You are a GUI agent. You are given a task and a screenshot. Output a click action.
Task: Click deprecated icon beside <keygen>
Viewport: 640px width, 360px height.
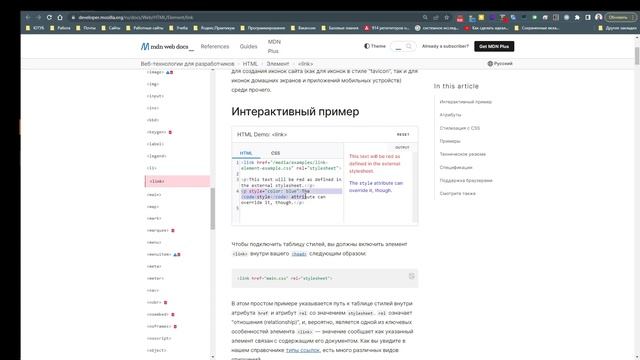tap(170, 132)
